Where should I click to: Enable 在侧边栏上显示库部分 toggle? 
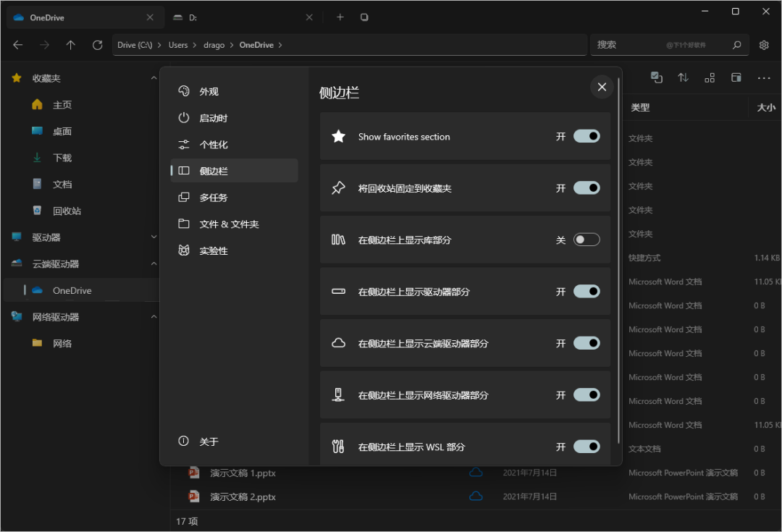coord(586,240)
